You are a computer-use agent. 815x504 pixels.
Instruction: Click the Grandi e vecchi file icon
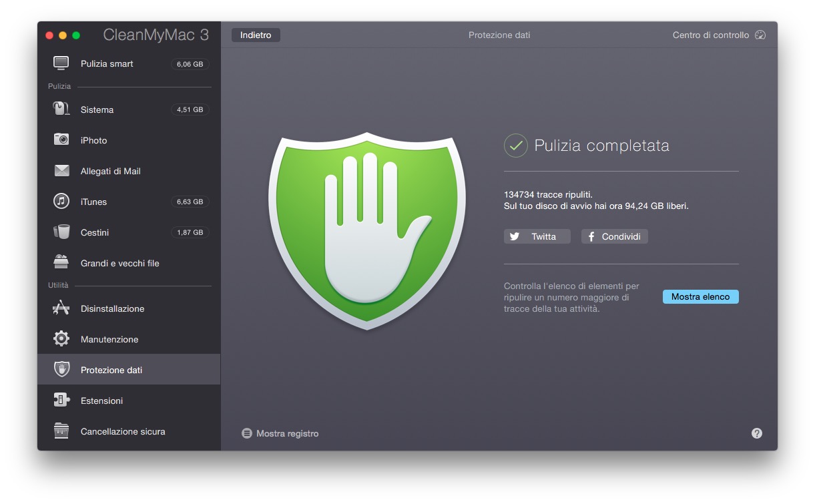[x=61, y=262]
